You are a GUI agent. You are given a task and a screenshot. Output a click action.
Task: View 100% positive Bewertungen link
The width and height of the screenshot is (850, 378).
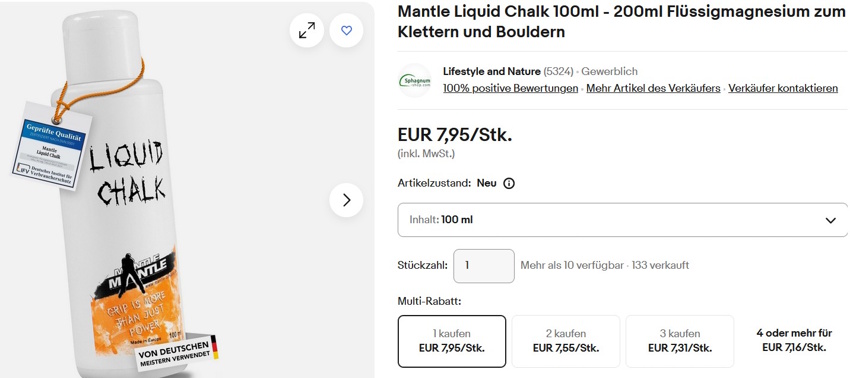511,88
